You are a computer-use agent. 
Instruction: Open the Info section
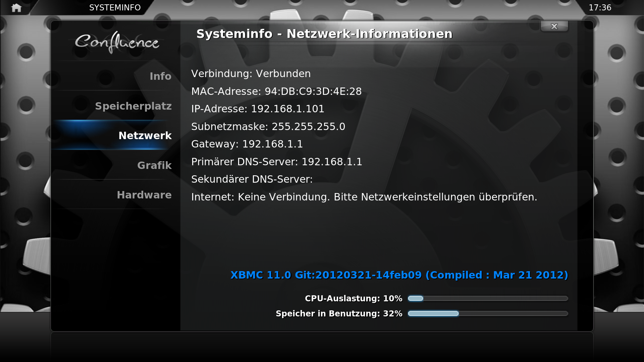tap(160, 76)
